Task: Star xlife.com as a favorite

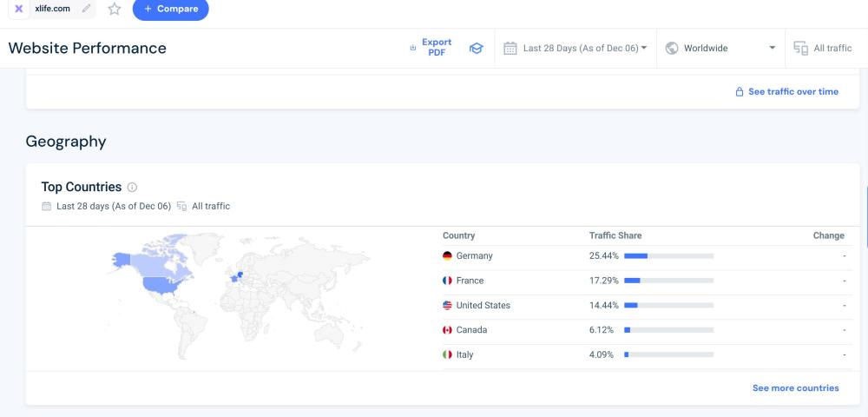Action: (x=115, y=9)
